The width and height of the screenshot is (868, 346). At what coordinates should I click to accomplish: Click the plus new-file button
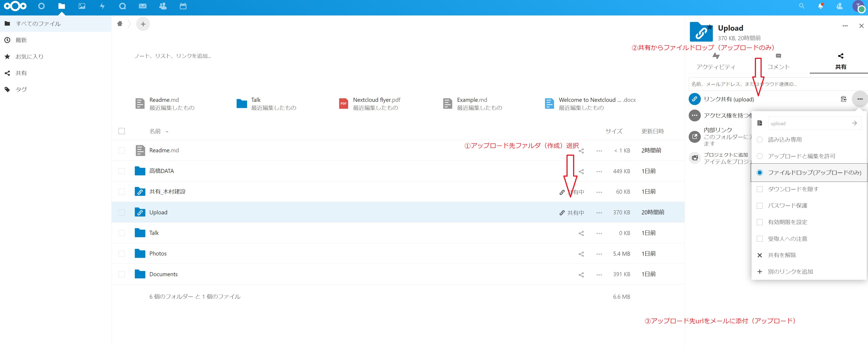[x=143, y=24]
